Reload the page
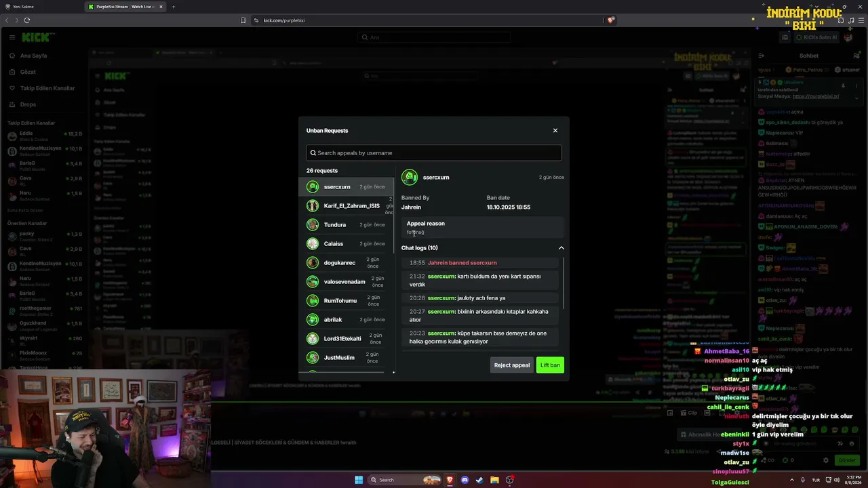Viewport: 868px width, 488px height. 27,20
